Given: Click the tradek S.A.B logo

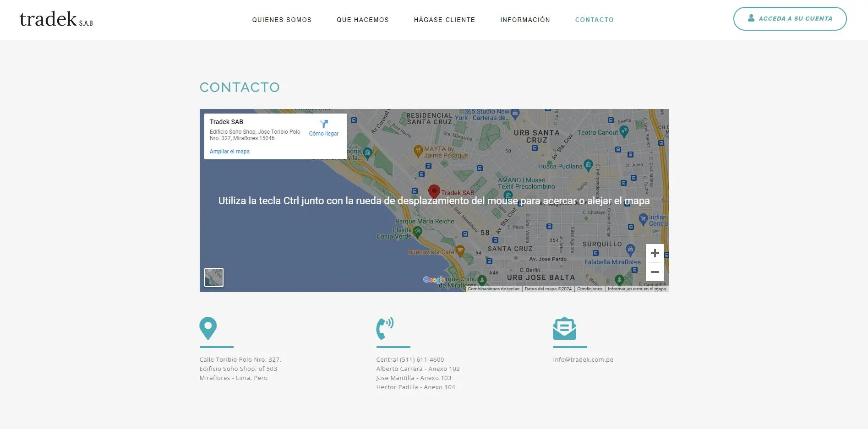Looking at the screenshot, I should (x=56, y=19).
